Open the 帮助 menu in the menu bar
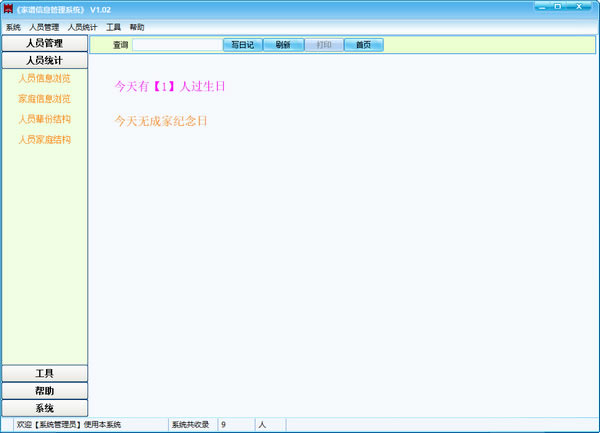600x433 pixels. tap(137, 27)
